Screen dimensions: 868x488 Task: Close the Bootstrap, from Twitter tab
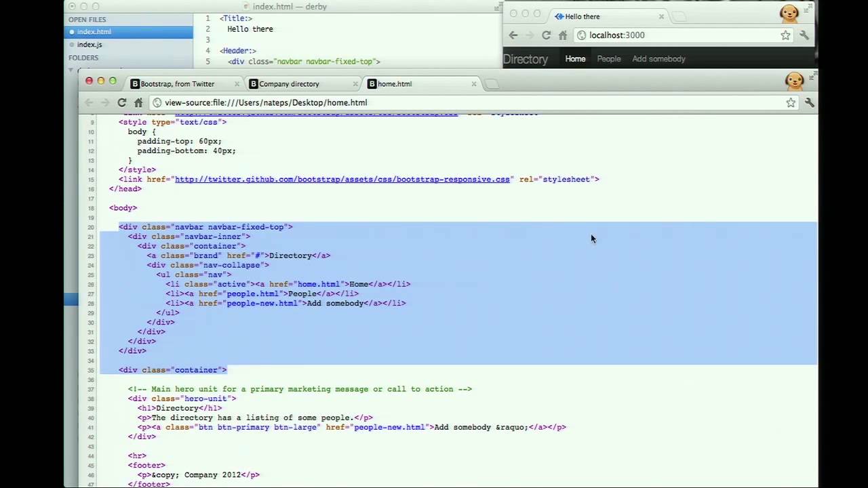237,84
